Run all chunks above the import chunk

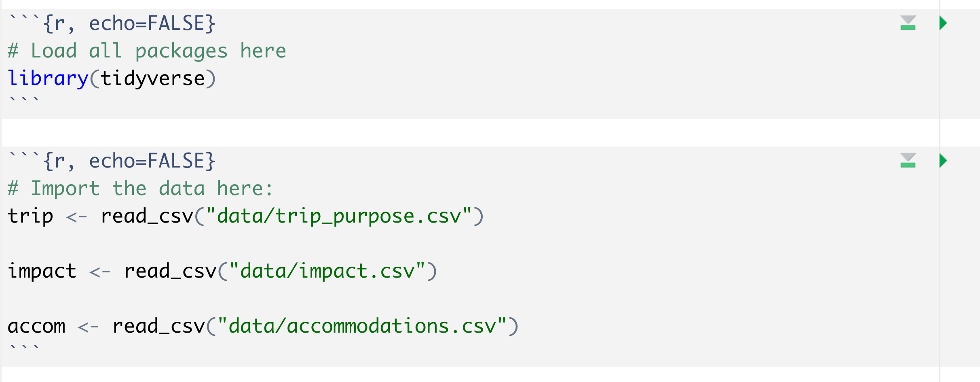908,161
